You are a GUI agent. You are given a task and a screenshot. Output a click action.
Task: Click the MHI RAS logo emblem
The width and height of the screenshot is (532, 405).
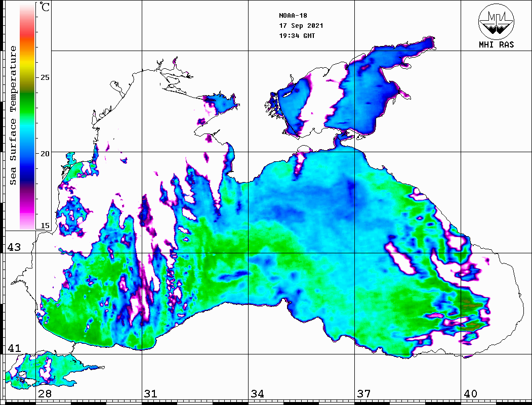496,21
